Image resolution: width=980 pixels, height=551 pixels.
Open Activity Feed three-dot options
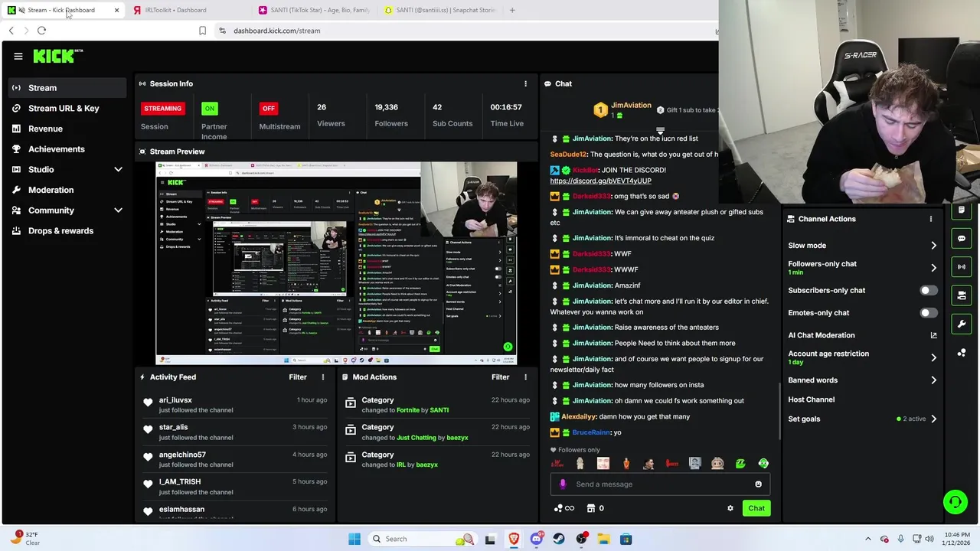323,377
